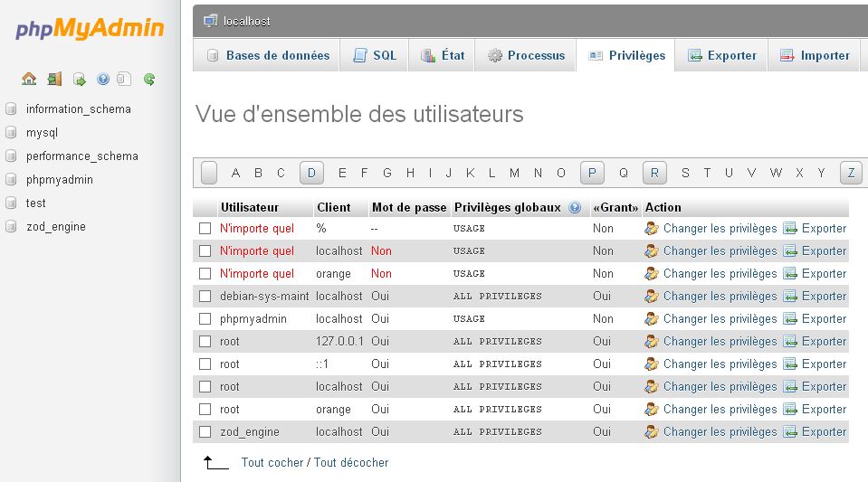Check the zod_engine user checkbox
Image resolution: width=868 pixels, height=482 pixels.
pos(205,431)
